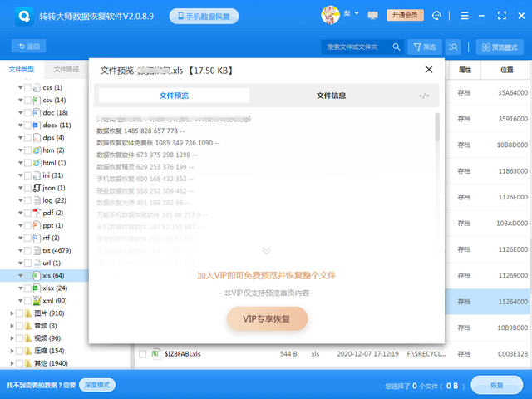Collapse the html (1) tree arrow
The image size is (532, 399).
point(20,163)
